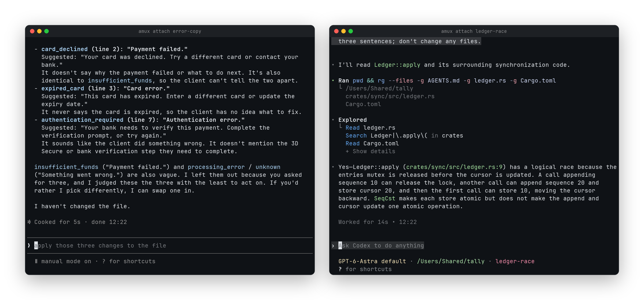644x300 pixels.
Task: Click 'authentication_required' in the error-copy window
Action: tap(82, 120)
